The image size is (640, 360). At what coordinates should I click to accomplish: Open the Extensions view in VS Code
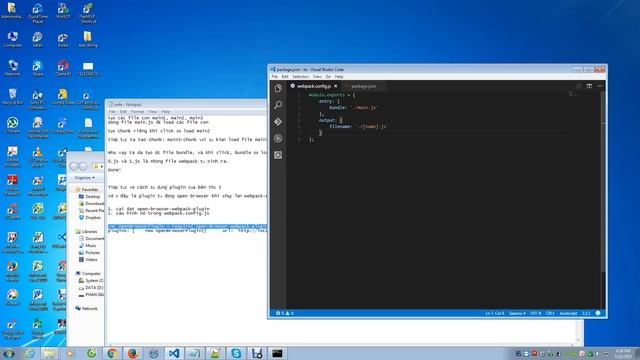click(278, 155)
